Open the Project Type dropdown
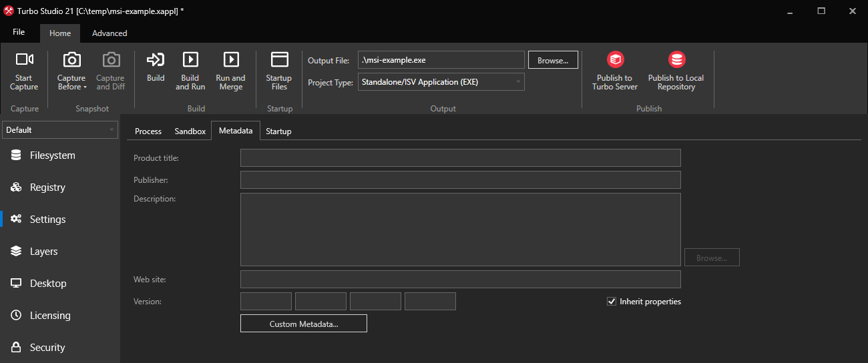The height and width of the screenshot is (363, 868). (441, 82)
